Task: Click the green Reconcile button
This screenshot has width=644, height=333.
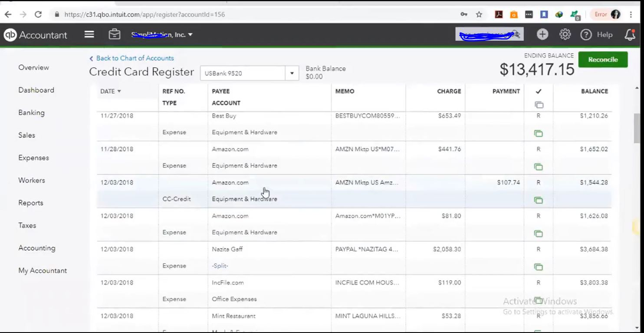Action: [x=603, y=59]
